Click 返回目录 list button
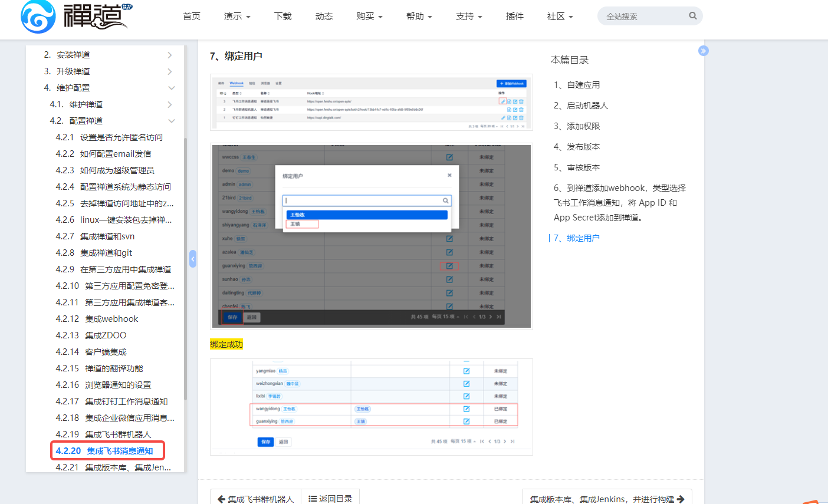The height and width of the screenshot is (504, 828). [330, 499]
